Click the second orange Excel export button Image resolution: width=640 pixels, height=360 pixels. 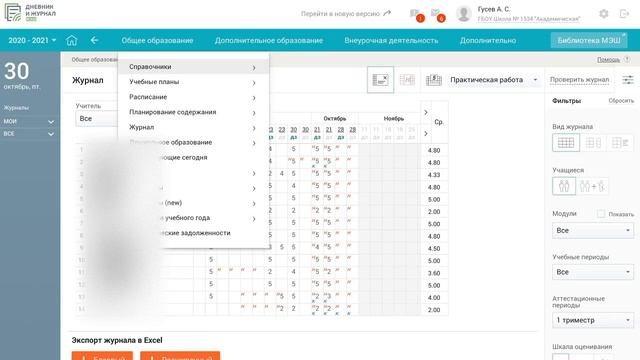pos(180,356)
